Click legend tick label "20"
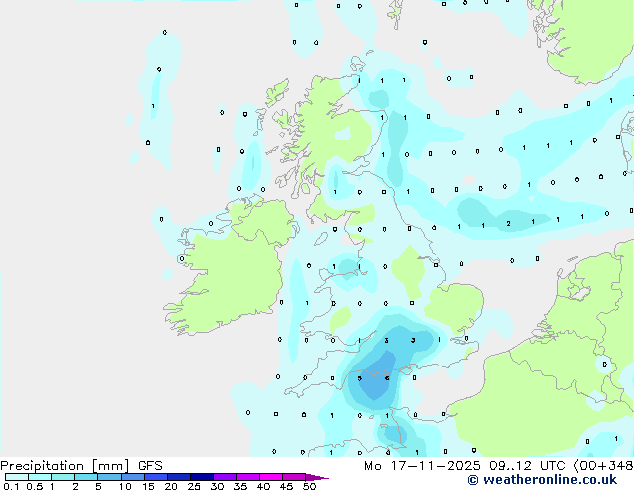Screen dimensions: 634x490 pos(171,486)
